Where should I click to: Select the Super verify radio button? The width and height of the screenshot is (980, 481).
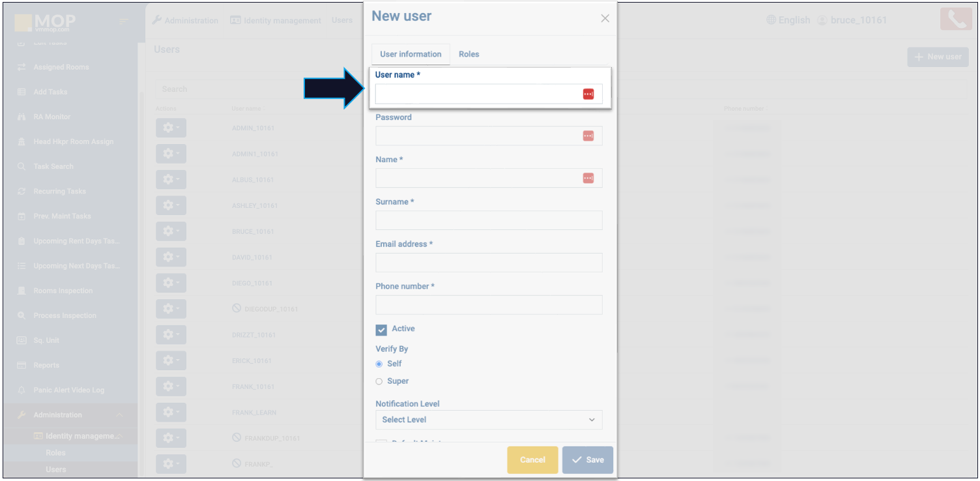click(379, 381)
